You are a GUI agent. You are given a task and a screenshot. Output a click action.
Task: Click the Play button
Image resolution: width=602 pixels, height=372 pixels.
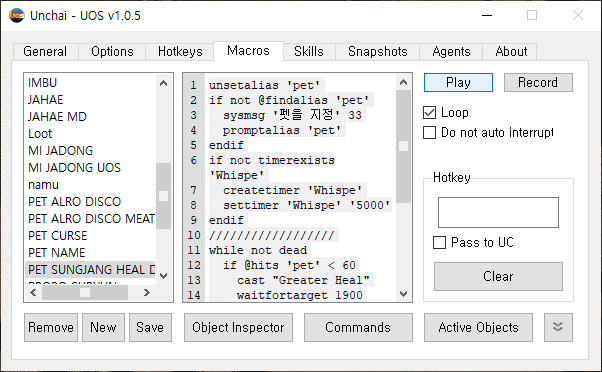pyautogui.click(x=458, y=83)
